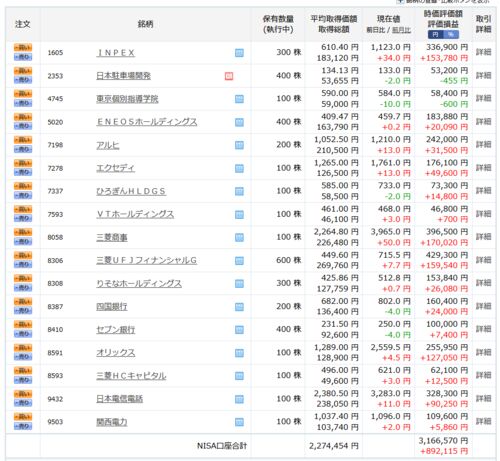Open the セブン銀行 stock link
Screen dimensions: 500x461
pyautogui.click(x=116, y=330)
